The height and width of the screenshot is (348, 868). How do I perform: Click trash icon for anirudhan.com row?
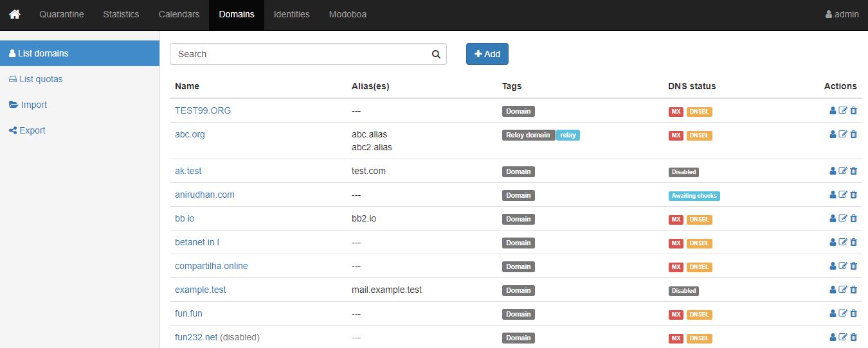pos(854,195)
